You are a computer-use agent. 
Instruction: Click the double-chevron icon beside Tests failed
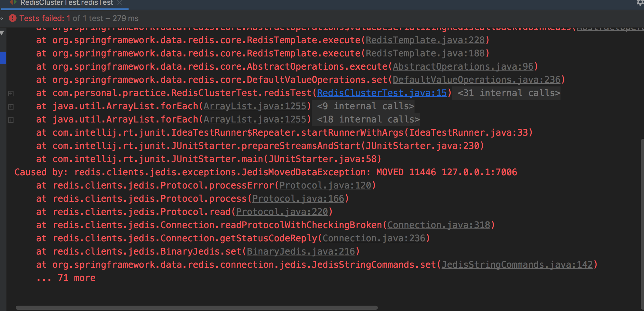click(x=2, y=18)
